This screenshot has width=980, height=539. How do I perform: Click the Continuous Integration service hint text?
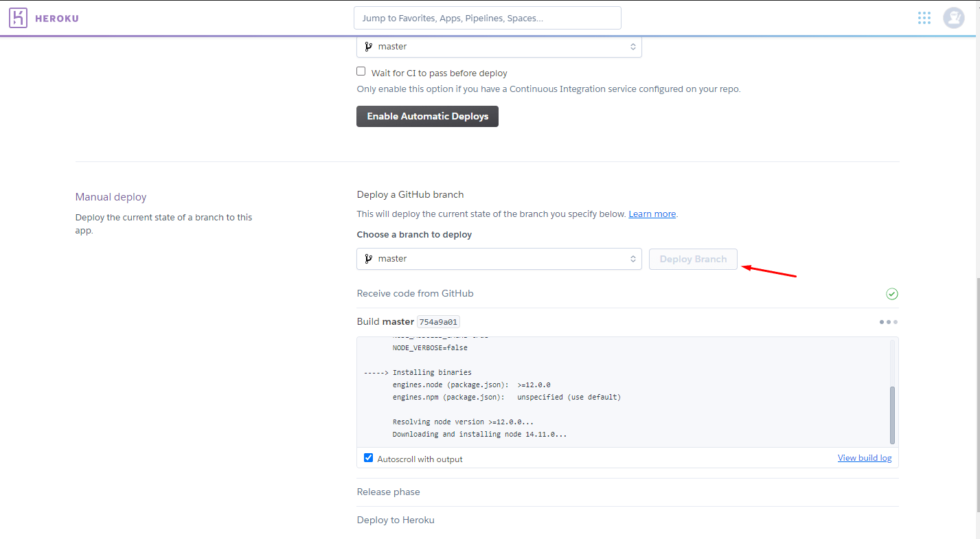coord(549,89)
